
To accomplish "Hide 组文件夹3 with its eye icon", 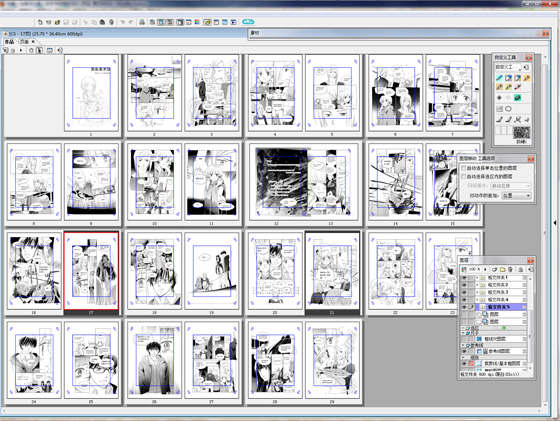I will [464, 292].
